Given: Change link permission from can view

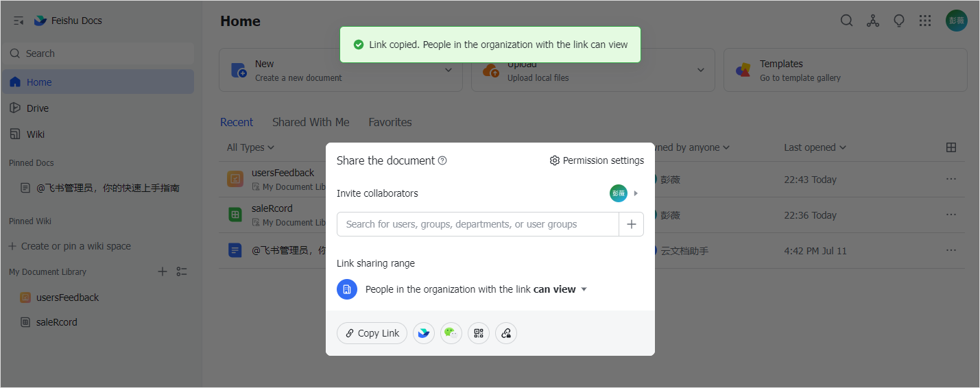Looking at the screenshot, I should point(560,289).
